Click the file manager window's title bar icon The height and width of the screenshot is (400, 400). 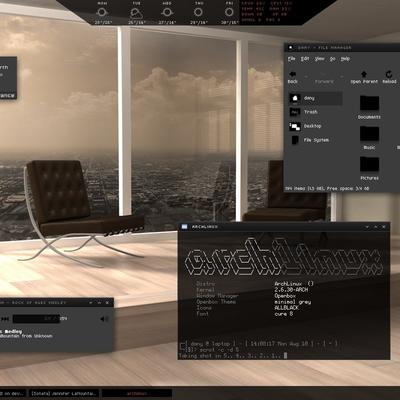290,48
